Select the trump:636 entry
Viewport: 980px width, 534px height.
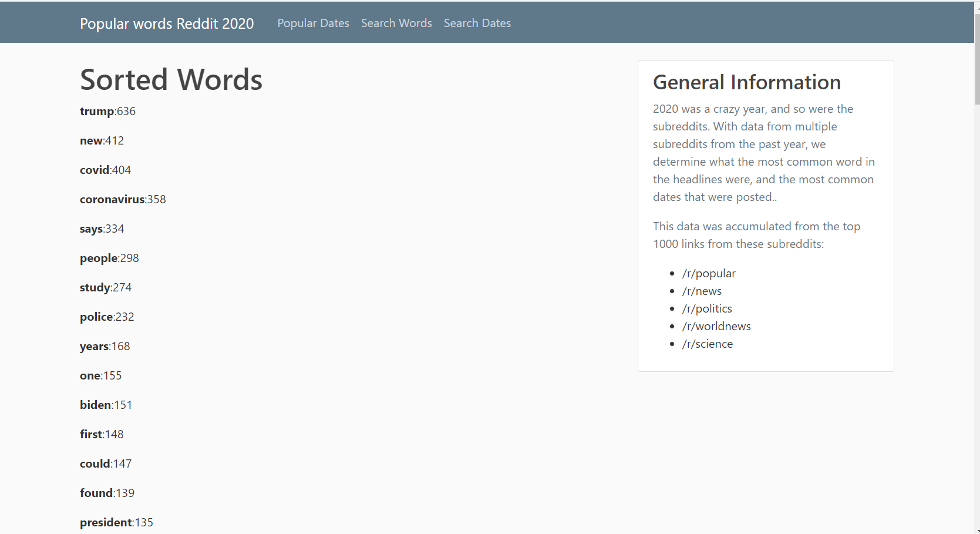[x=107, y=111]
